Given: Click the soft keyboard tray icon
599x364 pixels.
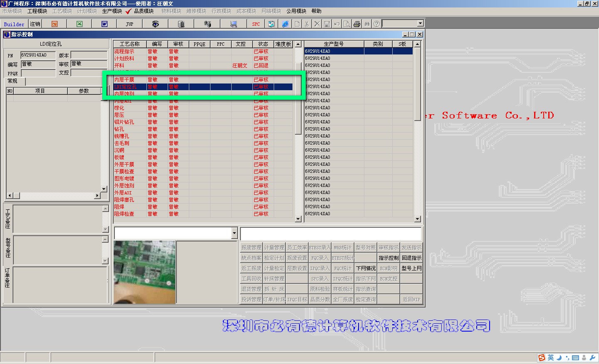Looking at the screenshot, I should click(x=576, y=358).
